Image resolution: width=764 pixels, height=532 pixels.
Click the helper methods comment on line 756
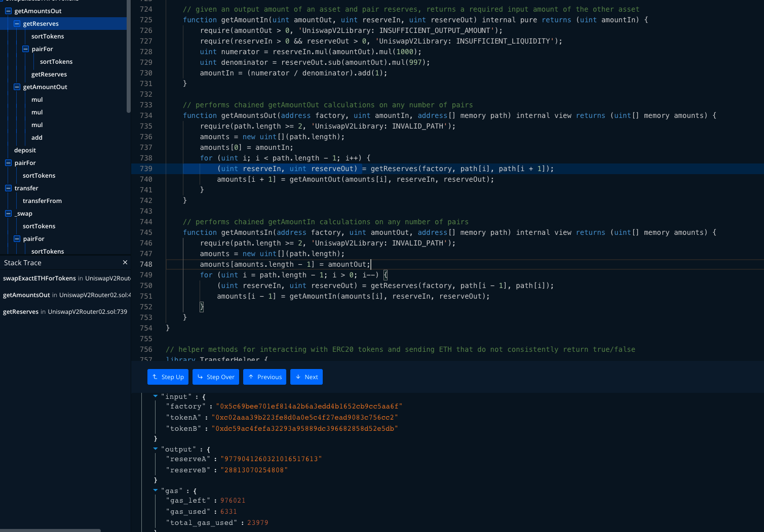pos(400,349)
